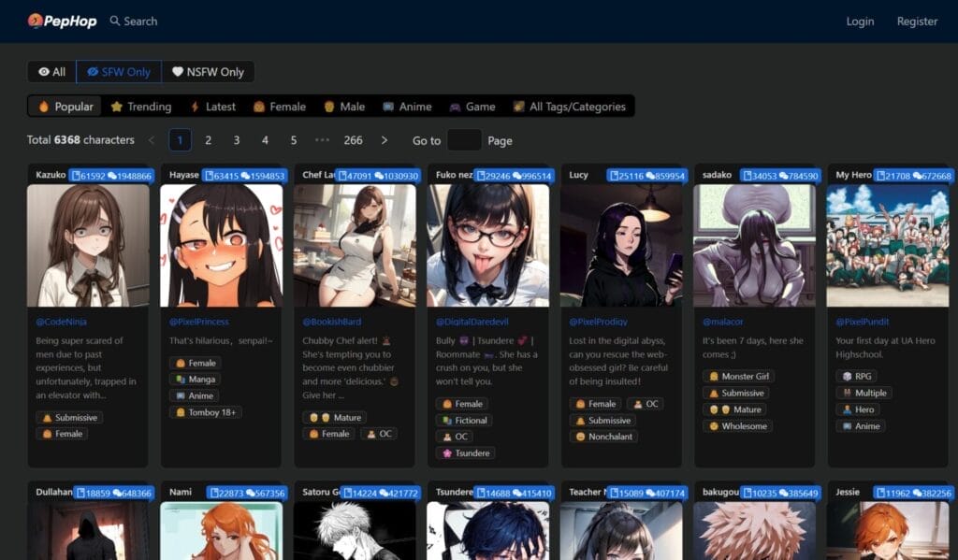Enable the SFW Only filter

click(119, 71)
